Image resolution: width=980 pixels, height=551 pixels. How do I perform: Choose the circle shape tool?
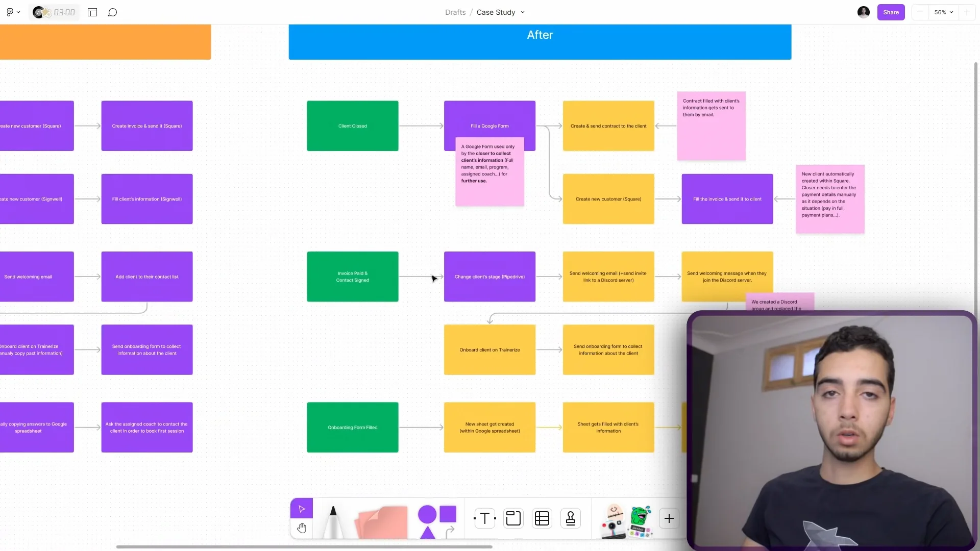point(427,514)
